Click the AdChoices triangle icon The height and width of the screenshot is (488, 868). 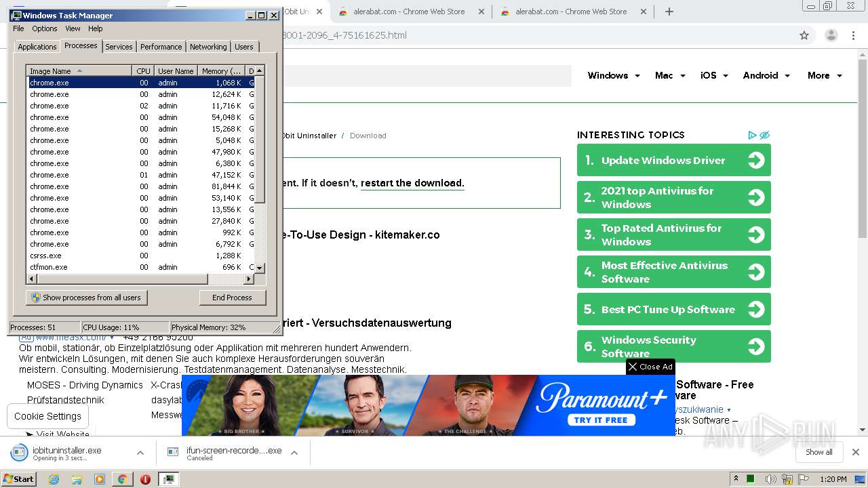pos(752,135)
